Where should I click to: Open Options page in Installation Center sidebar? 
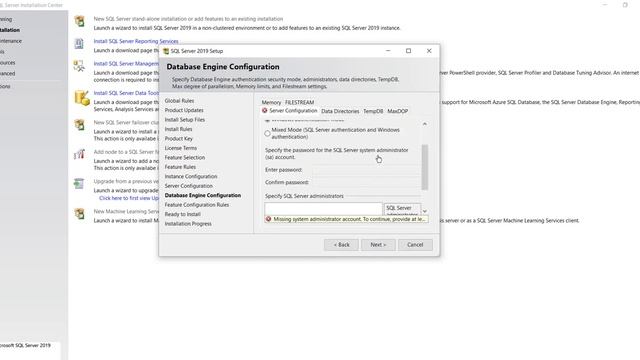coord(5,86)
